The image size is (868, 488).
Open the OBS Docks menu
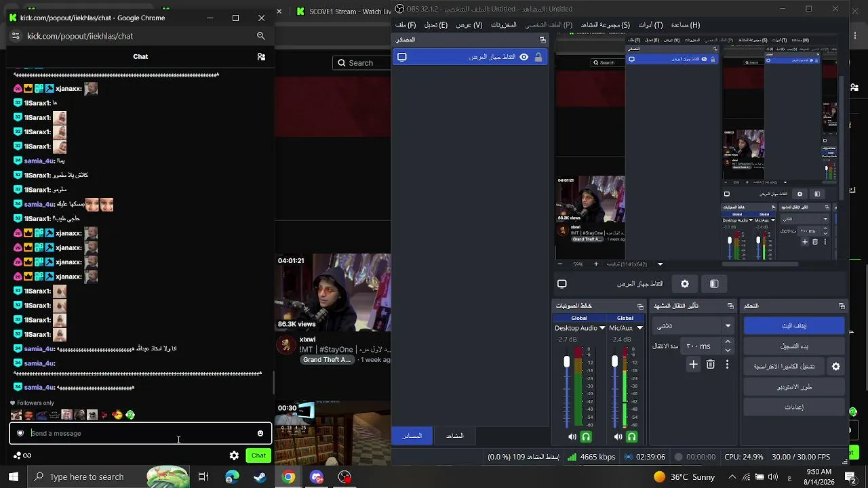(x=504, y=25)
